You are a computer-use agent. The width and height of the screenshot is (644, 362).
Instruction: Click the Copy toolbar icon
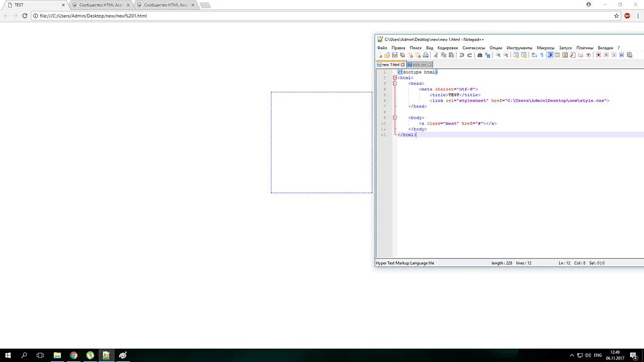[443, 55]
